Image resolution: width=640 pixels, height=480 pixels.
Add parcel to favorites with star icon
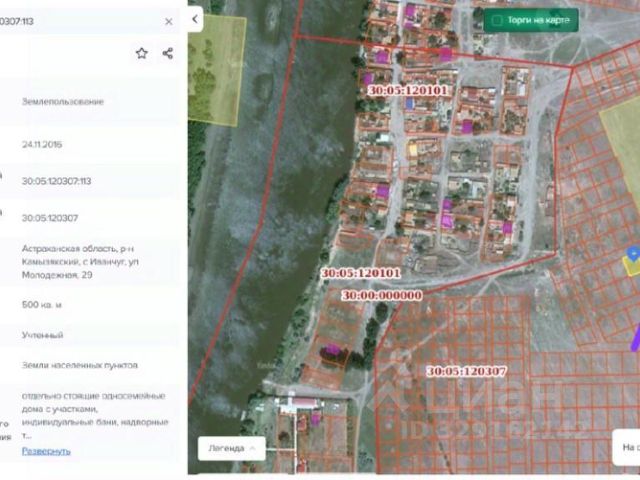[142, 53]
